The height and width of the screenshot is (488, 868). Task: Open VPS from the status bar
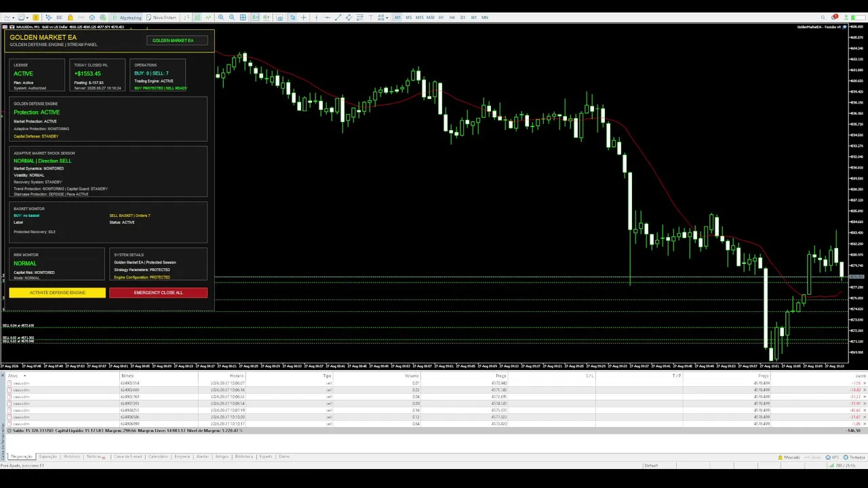coord(832,457)
